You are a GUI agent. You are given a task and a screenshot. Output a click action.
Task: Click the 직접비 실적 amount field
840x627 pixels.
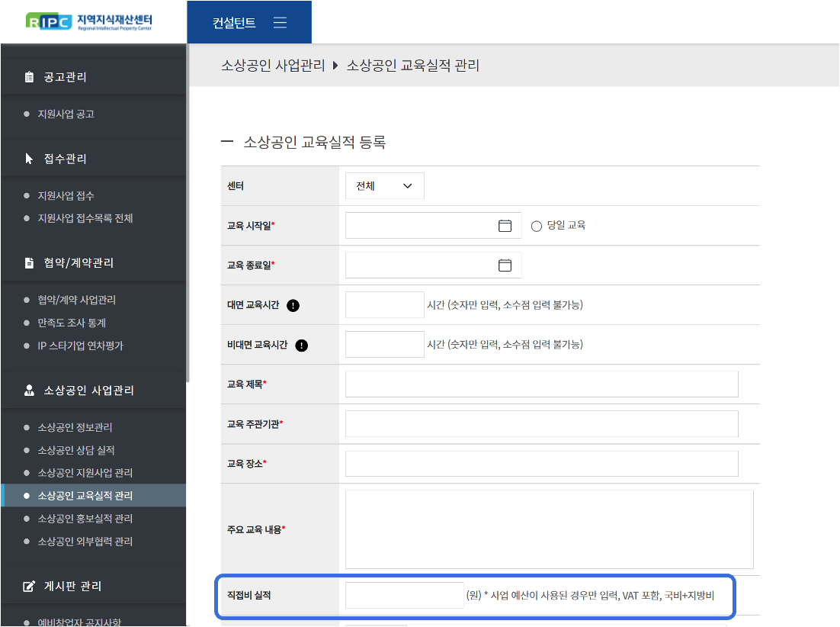click(x=404, y=595)
